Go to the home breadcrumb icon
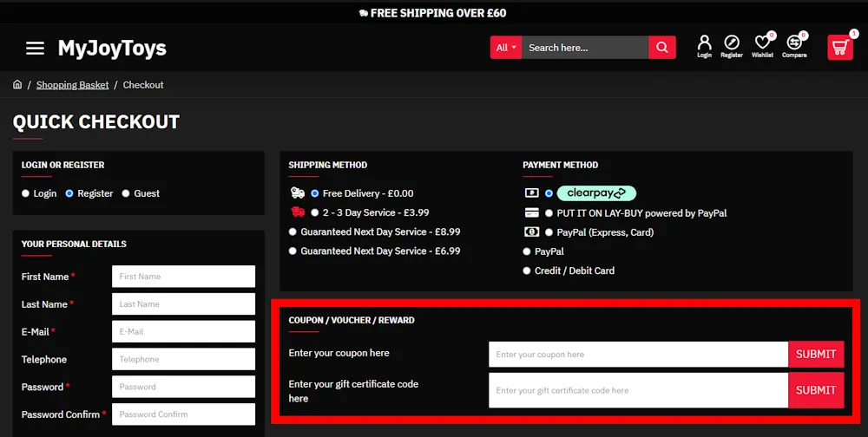The width and height of the screenshot is (868, 437). 17,85
